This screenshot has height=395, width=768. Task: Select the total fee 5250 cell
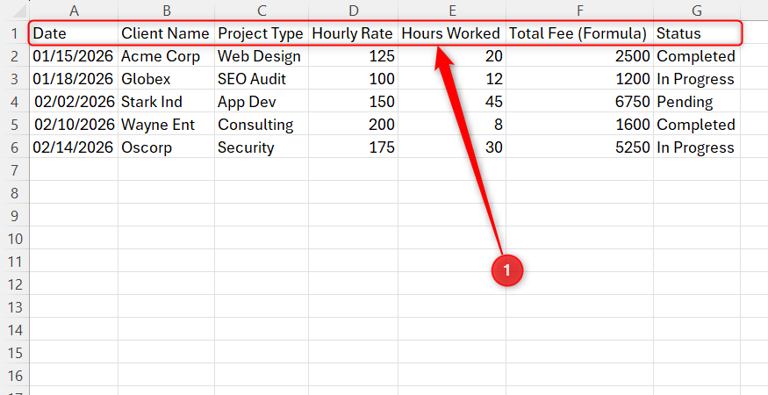click(x=580, y=147)
